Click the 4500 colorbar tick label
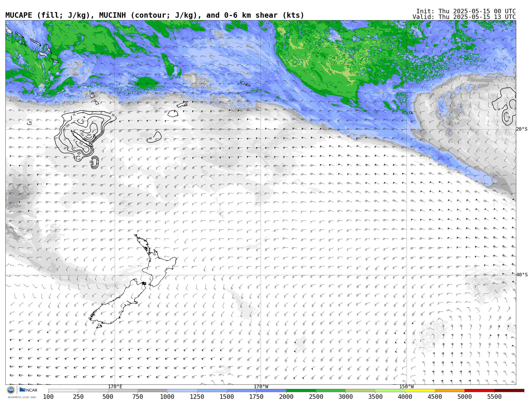 (x=435, y=397)
